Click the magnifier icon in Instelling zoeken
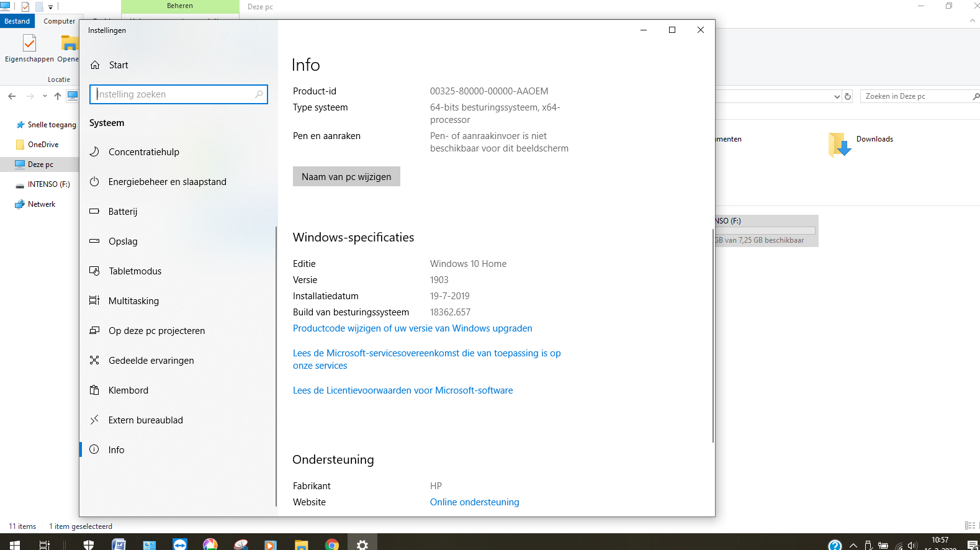 click(259, 94)
